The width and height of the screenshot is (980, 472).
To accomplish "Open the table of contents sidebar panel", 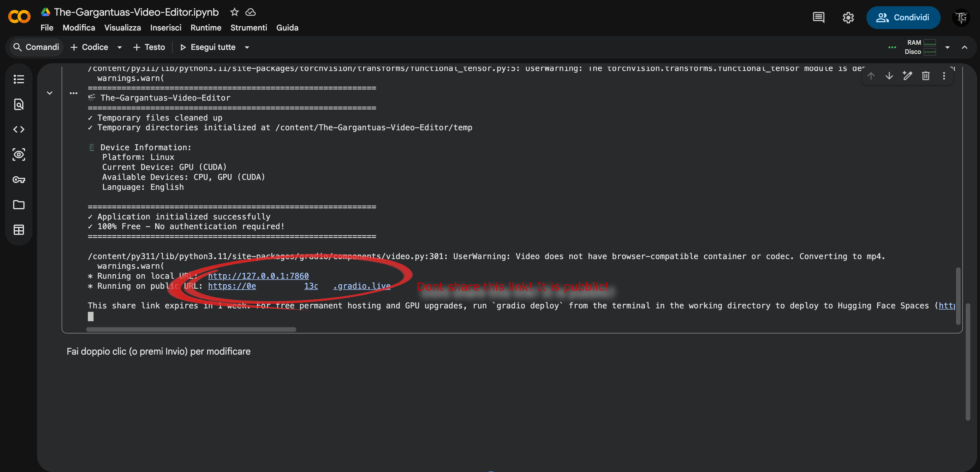I will click(x=19, y=79).
